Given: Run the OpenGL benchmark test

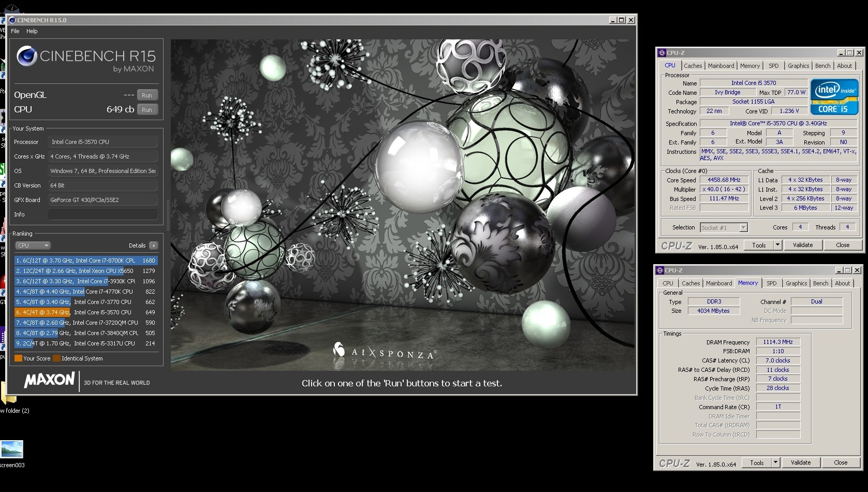Looking at the screenshot, I should pos(147,95).
